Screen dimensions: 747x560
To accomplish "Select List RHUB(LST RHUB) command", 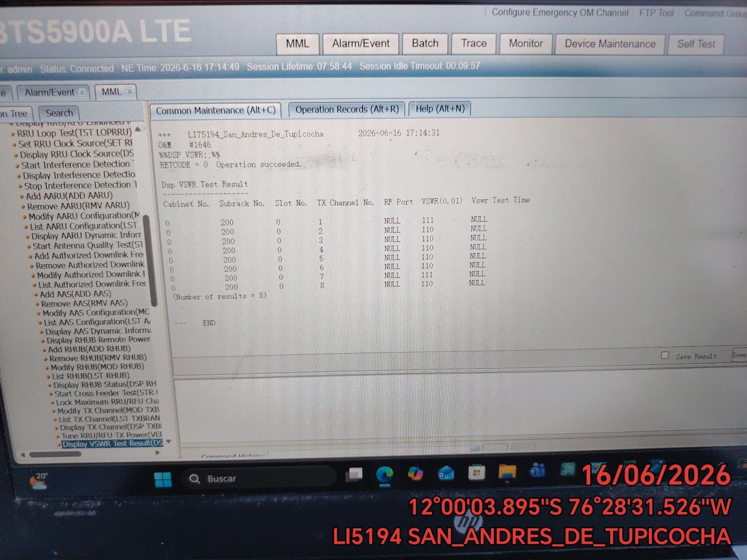I will click(91, 376).
